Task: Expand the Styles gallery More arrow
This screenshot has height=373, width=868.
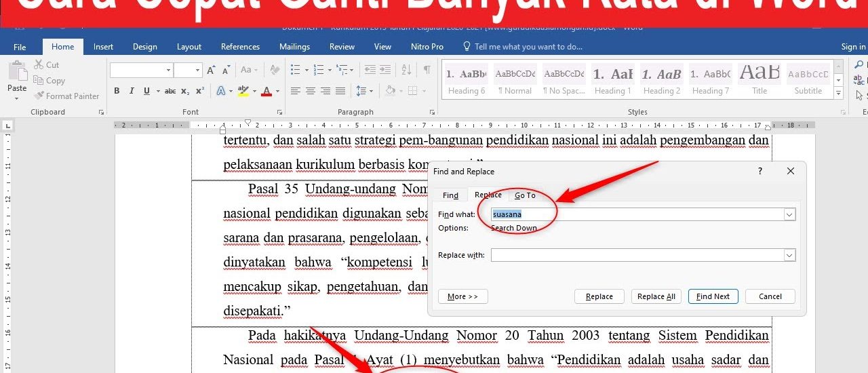Action: pos(838,93)
